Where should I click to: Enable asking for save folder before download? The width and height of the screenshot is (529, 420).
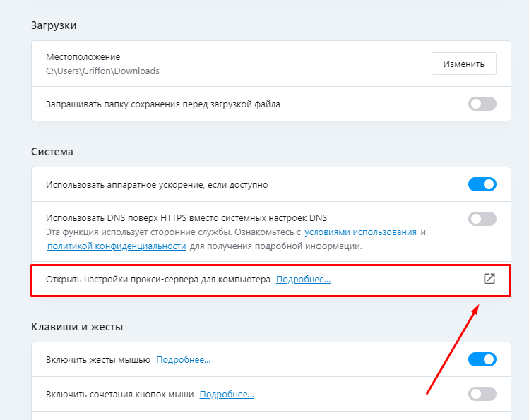[482, 104]
